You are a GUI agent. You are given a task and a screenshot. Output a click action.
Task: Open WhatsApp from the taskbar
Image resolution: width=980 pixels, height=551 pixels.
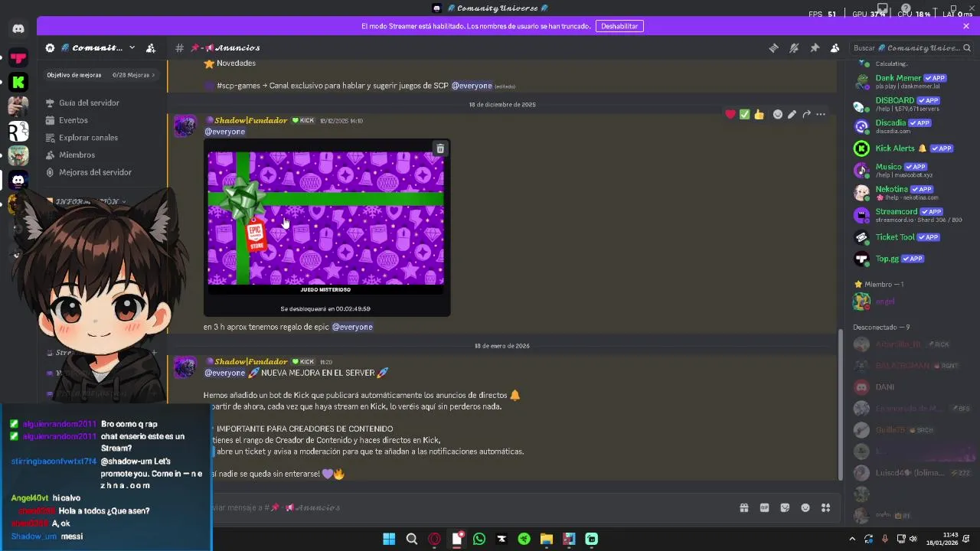tap(479, 539)
